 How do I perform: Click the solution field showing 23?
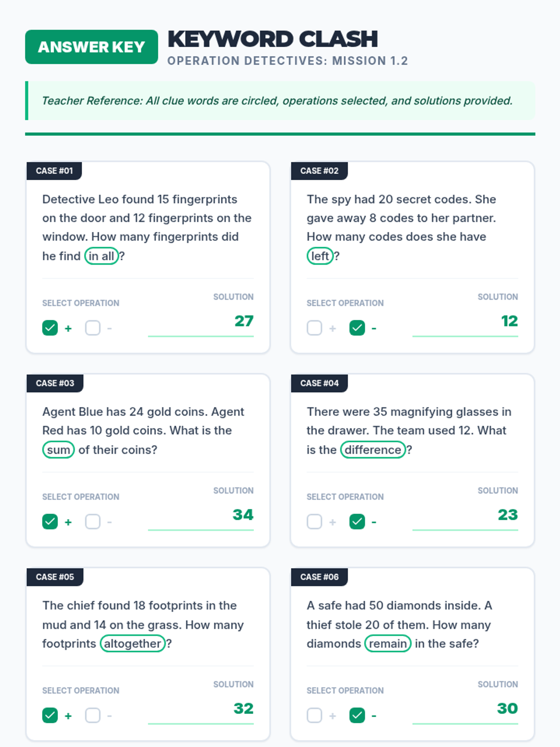[465, 516]
